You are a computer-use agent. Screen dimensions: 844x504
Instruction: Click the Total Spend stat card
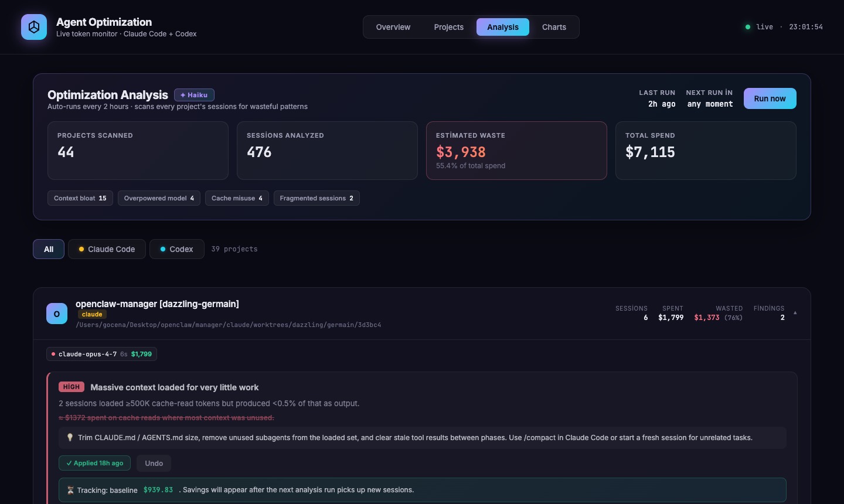(706, 151)
